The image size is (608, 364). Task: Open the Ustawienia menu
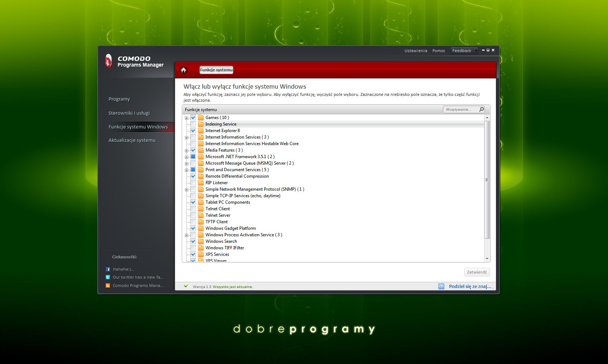[x=416, y=51]
